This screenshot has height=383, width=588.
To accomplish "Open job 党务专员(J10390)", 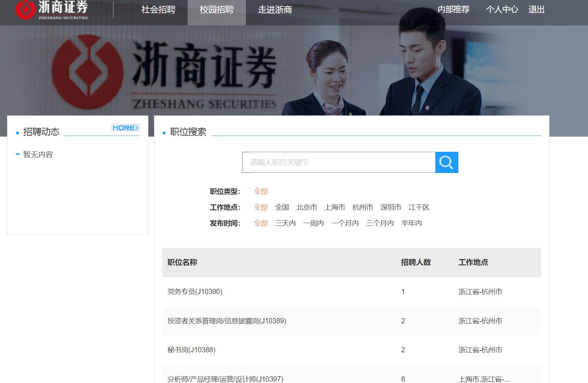I will coord(195,292).
